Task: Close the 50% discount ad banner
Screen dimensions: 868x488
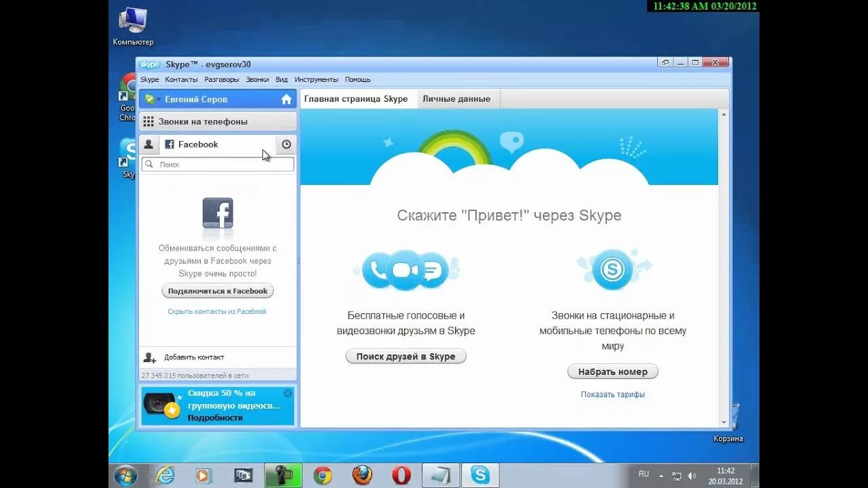Action: pos(288,393)
